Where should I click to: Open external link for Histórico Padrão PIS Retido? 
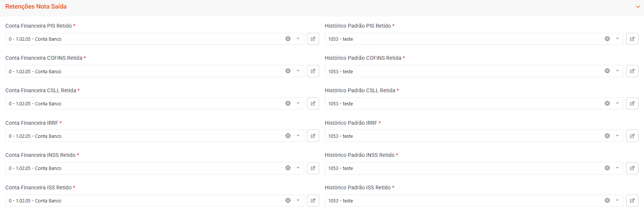click(632, 39)
